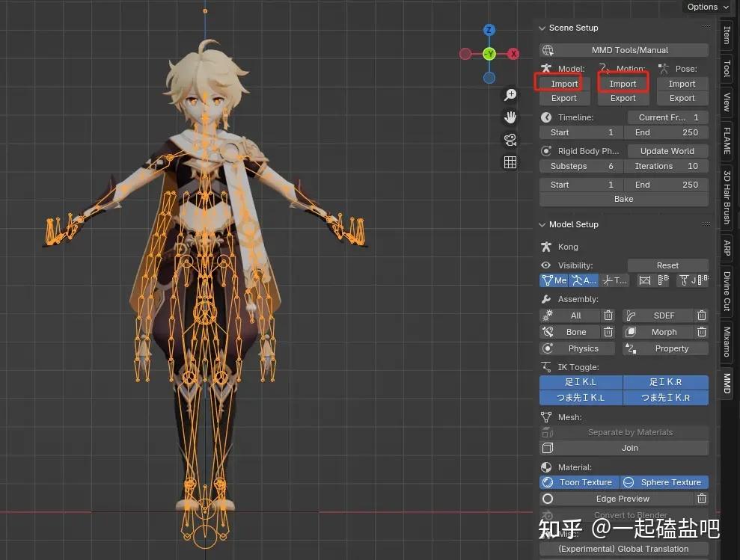Click the trash icon next to the Morph button
This screenshot has width=740, height=560.
[701, 331]
